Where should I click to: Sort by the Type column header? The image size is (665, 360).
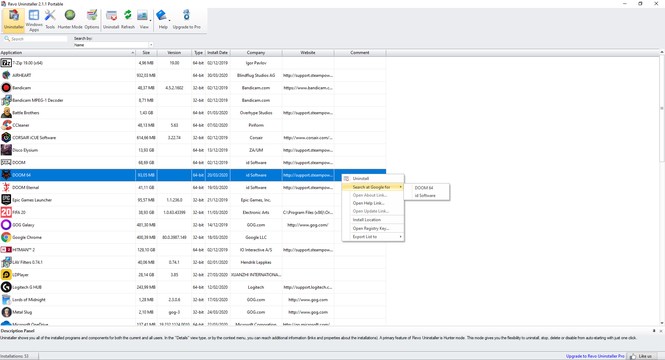point(198,53)
